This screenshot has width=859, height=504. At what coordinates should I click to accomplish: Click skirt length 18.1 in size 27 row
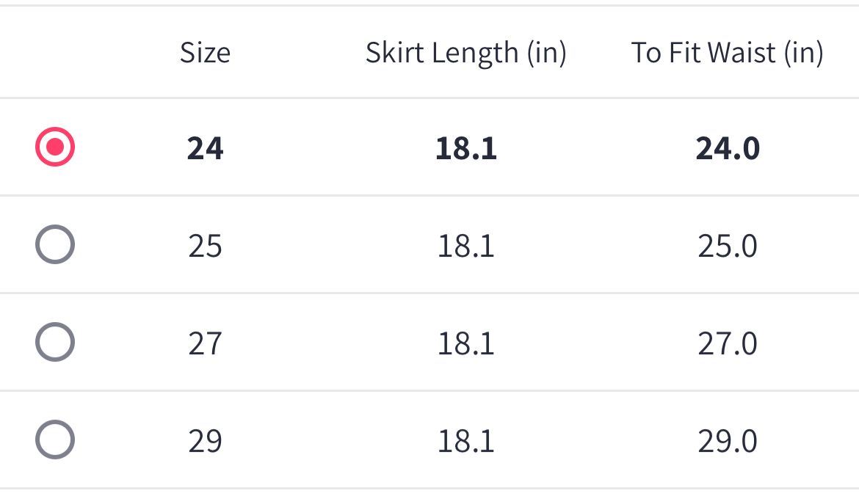pyautogui.click(x=465, y=343)
